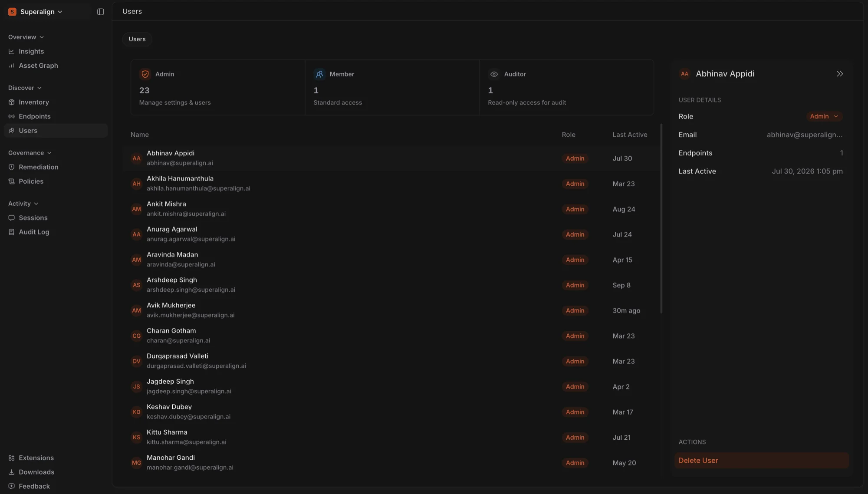
Task: Click the Insights chart icon
Action: point(11,51)
